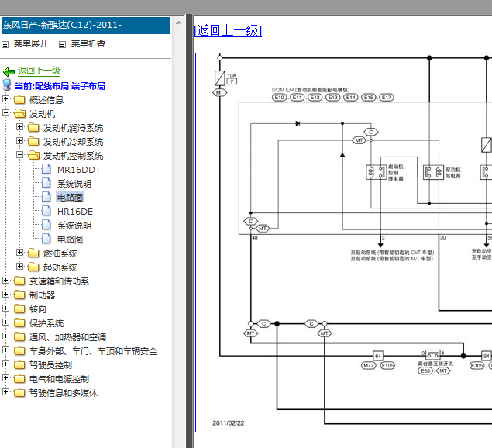
Task: Open the HR16DE document icon
Action: (x=46, y=211)
